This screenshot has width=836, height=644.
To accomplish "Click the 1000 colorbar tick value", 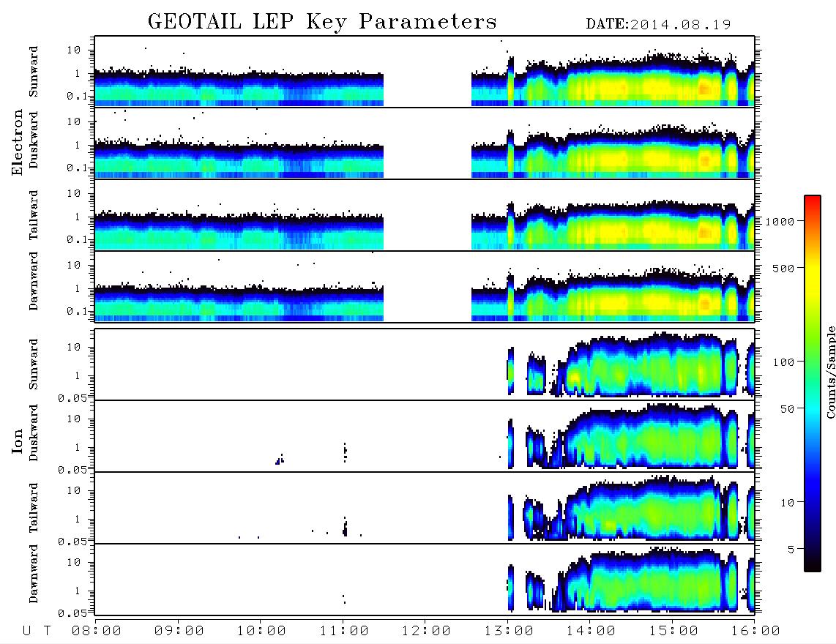I will (x=780, y=221).
